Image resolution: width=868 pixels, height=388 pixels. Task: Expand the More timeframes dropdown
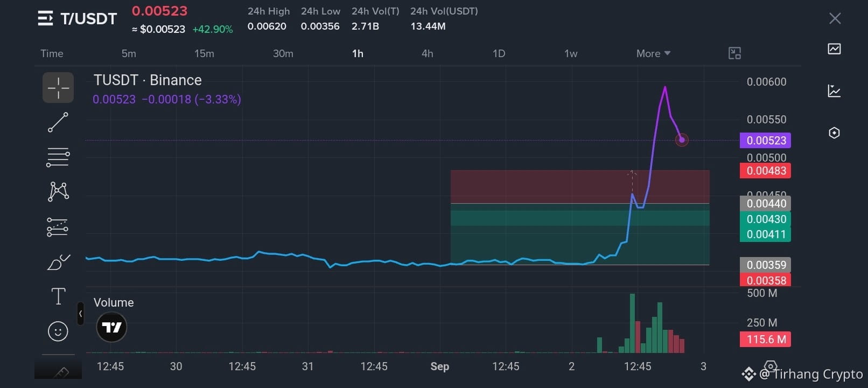653,53
